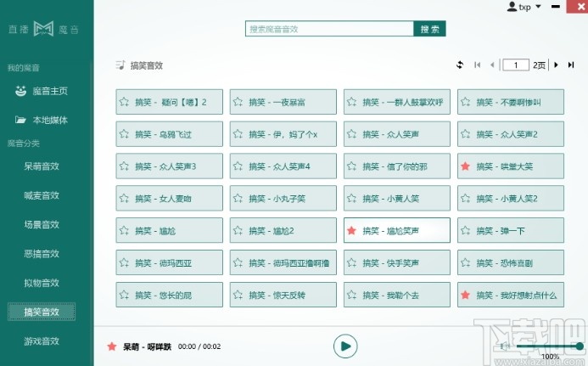588x366 pixels.
Task: Go to first page of results
Action: (x=478, y=65)
